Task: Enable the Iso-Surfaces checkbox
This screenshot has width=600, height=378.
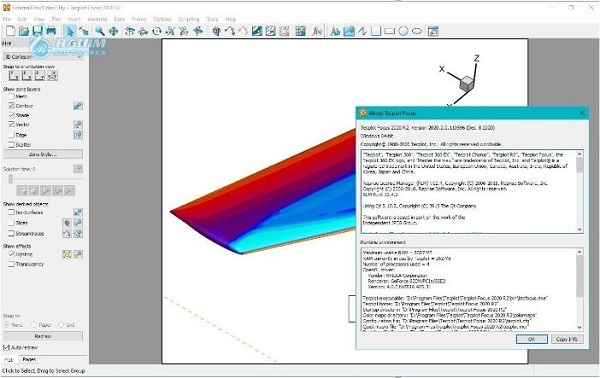Action: point(11,212)
